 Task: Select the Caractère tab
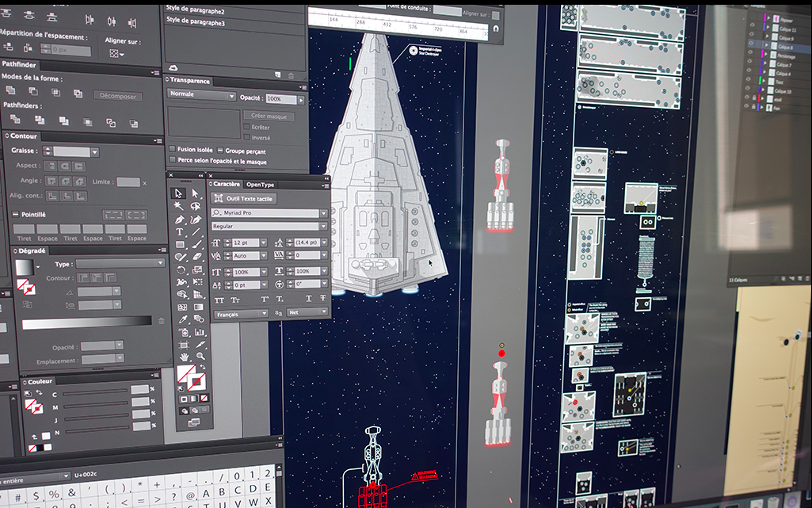pyautogui.click(x=227, y=184)
